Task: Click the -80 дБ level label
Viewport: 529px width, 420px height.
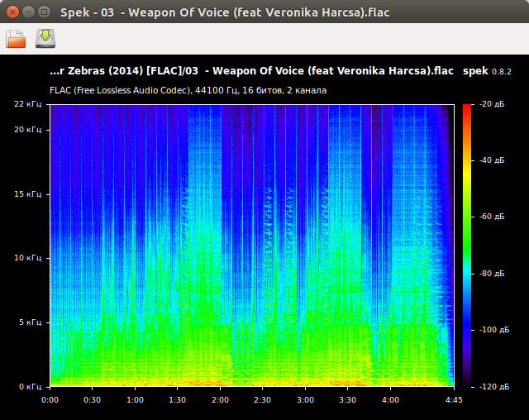Action: [492, 273]
